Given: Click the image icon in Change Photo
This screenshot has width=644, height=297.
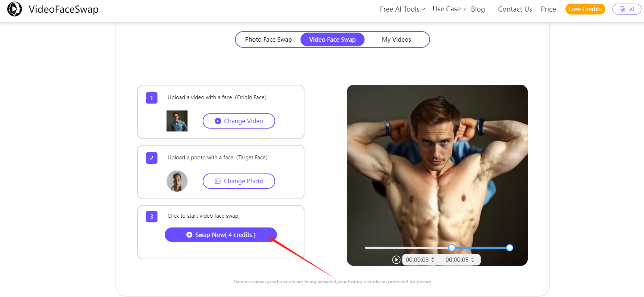Looking at the screenshot, I should coord(218,181).
